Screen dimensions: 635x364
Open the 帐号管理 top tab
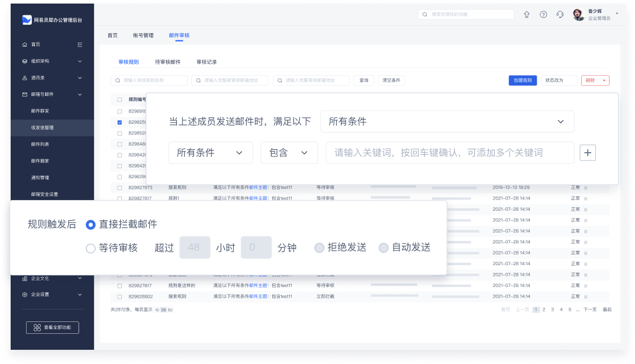point(143,36)
